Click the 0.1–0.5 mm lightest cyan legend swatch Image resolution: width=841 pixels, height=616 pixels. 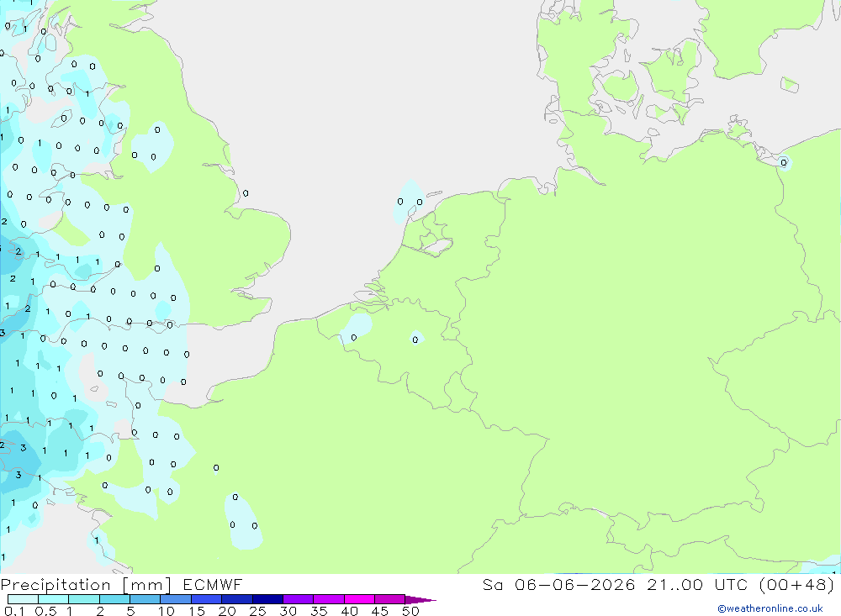coord(23,599)
